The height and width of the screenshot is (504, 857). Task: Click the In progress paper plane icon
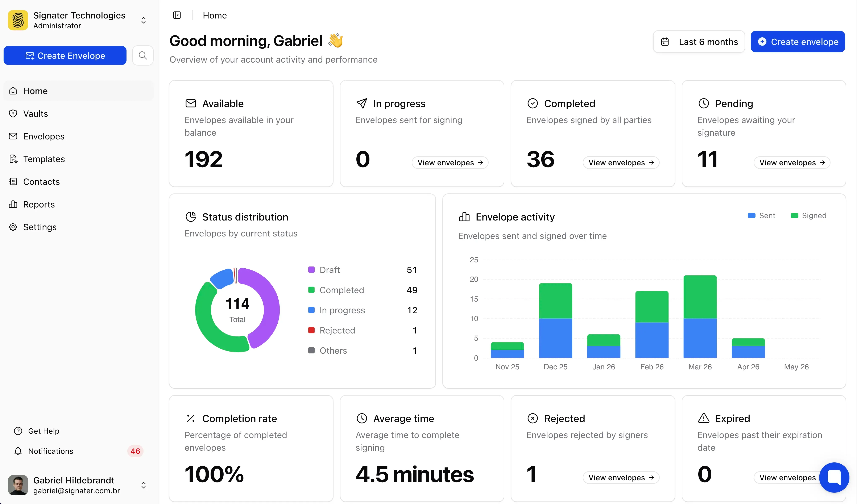tap(361, 103)
